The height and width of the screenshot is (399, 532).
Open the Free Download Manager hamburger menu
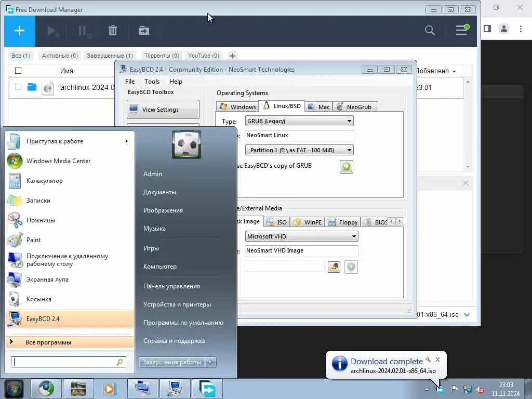461,30
